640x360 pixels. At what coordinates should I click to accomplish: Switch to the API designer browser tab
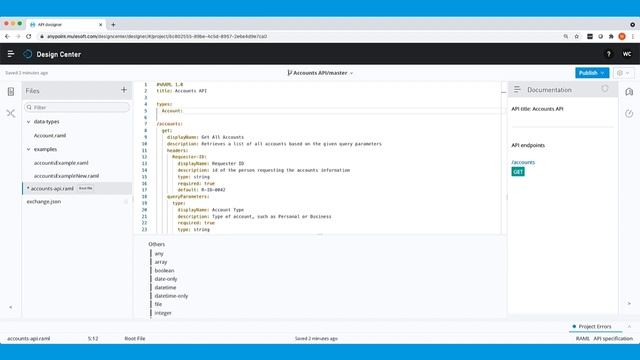click(x=65, y=24)
